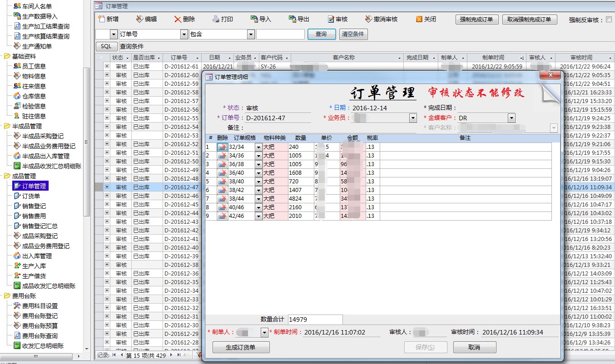615x364 pixels.
Task: Click the 删除 delete toolbar icon
Action: tap(178, 19)
